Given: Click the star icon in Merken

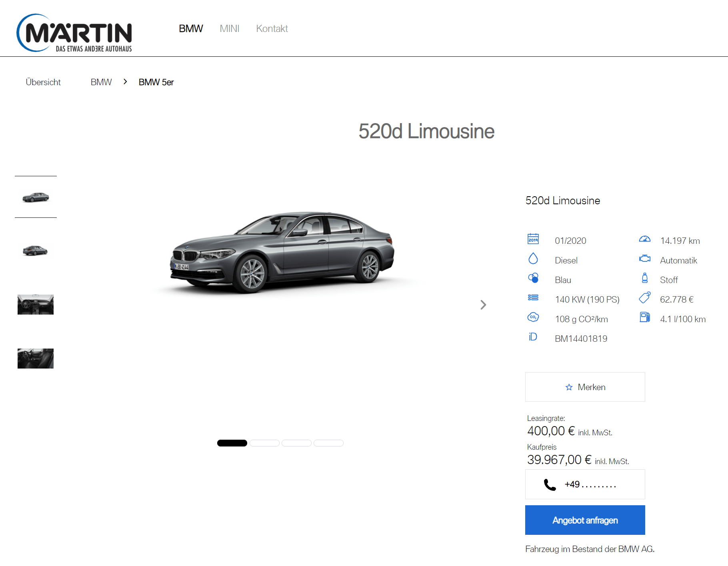Looking at the screenshot, I should [569, 387].
